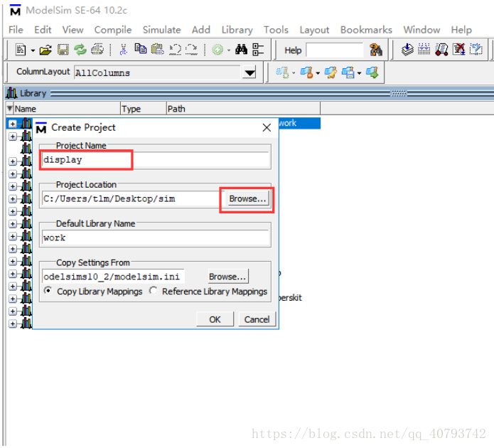Open the Tools menu
494x448 pixels.
(276, 30)
